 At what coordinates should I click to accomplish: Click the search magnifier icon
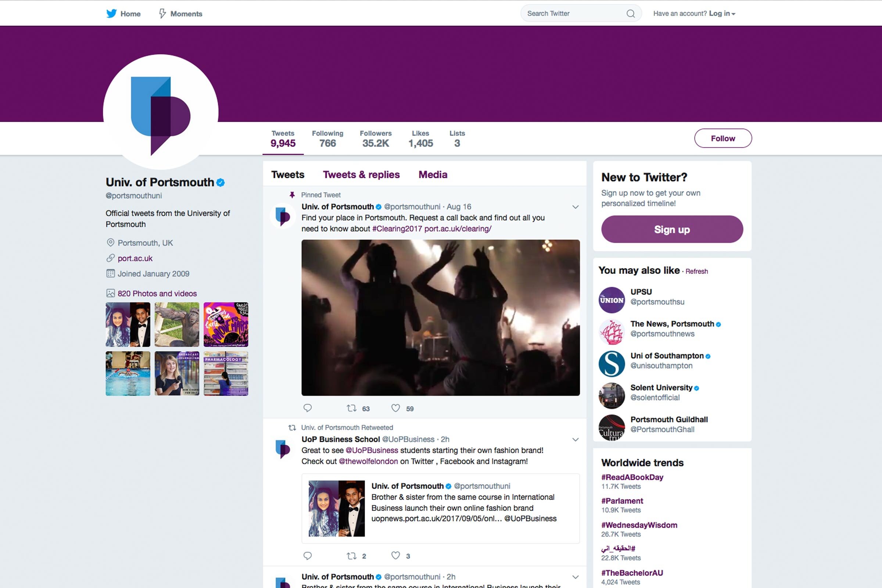point(630,14)
